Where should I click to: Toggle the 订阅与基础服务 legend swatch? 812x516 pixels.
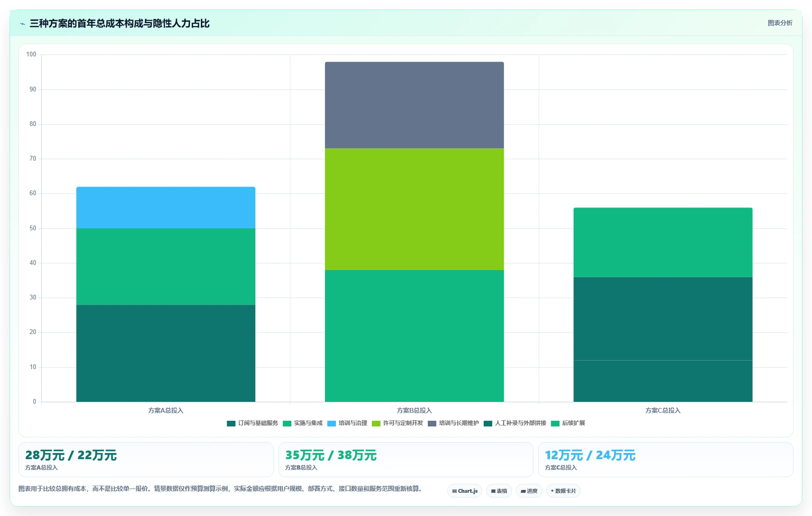(x=231, y=423)
